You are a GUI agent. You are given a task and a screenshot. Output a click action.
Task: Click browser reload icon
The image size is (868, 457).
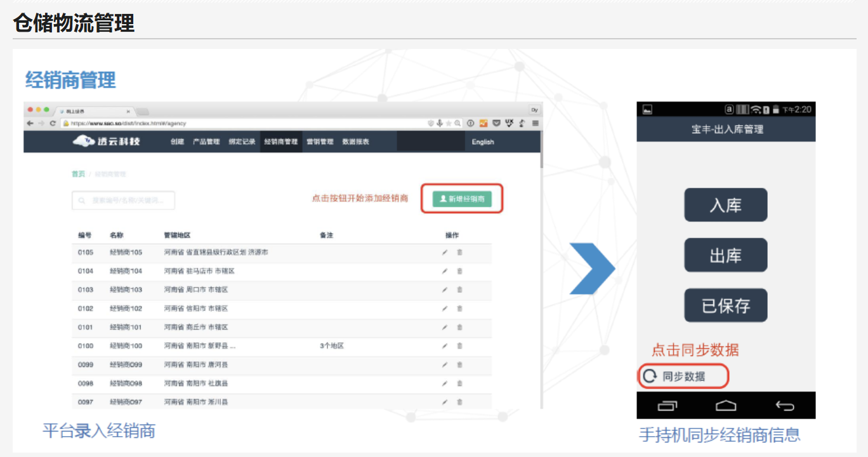point(53,123)
